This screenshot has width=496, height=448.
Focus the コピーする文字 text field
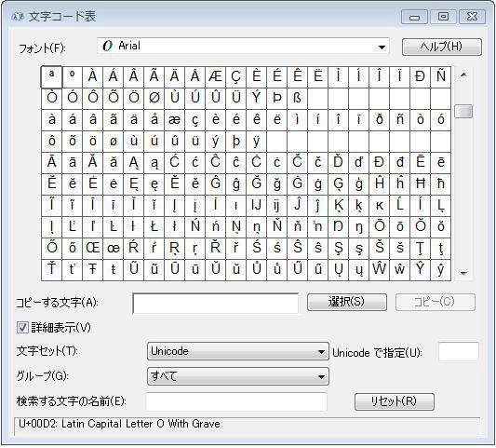[x=215, y=304]
